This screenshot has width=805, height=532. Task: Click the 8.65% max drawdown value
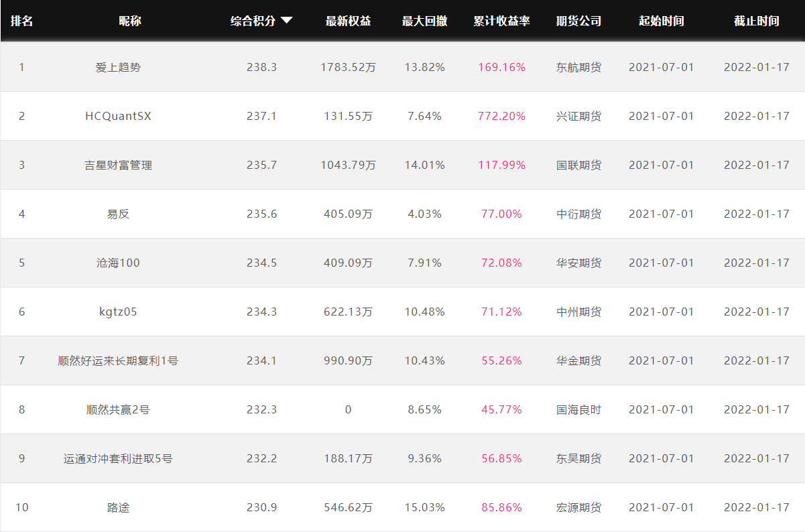[424, 409]
